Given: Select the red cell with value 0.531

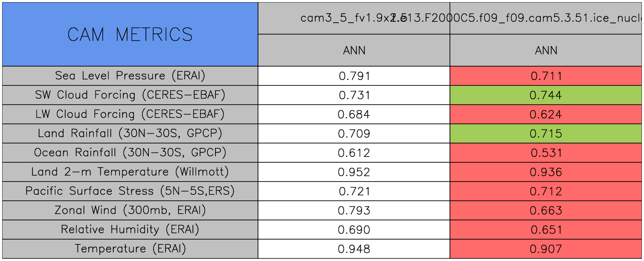Looking at the screenshot, I should (x=546, y=153).
